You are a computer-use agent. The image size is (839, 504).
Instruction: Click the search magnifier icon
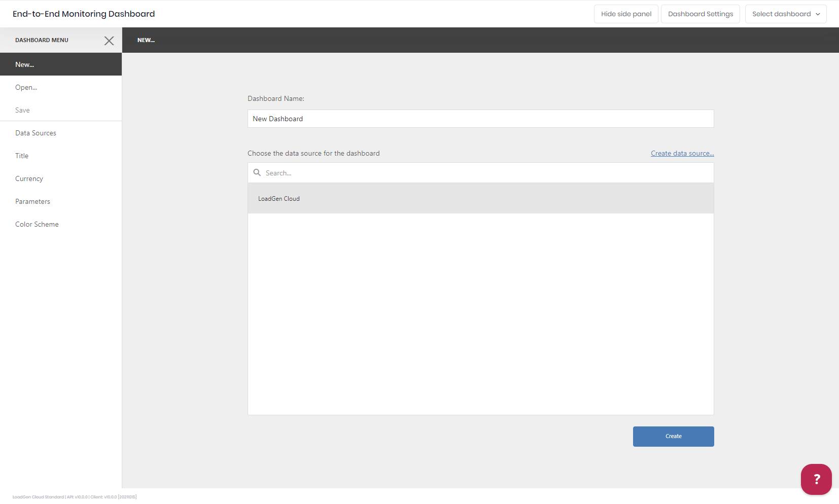pyautogui.click(x=257, y=172)
